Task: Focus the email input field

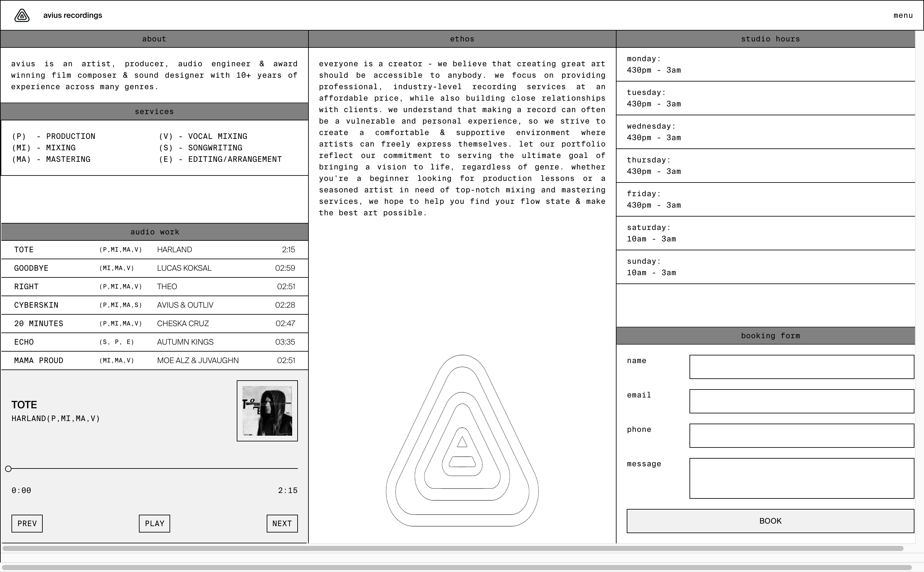Action: [x=802, y=401]
